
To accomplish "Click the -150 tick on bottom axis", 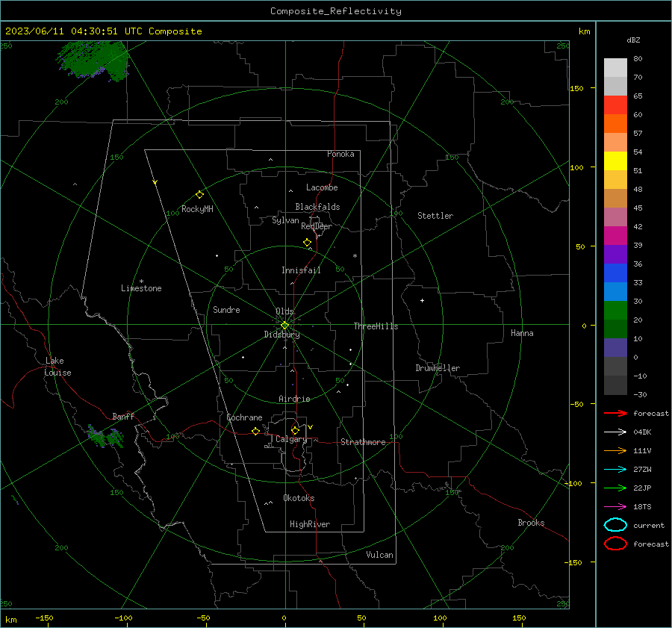I will pyautogui.click(x=44, y=618).
